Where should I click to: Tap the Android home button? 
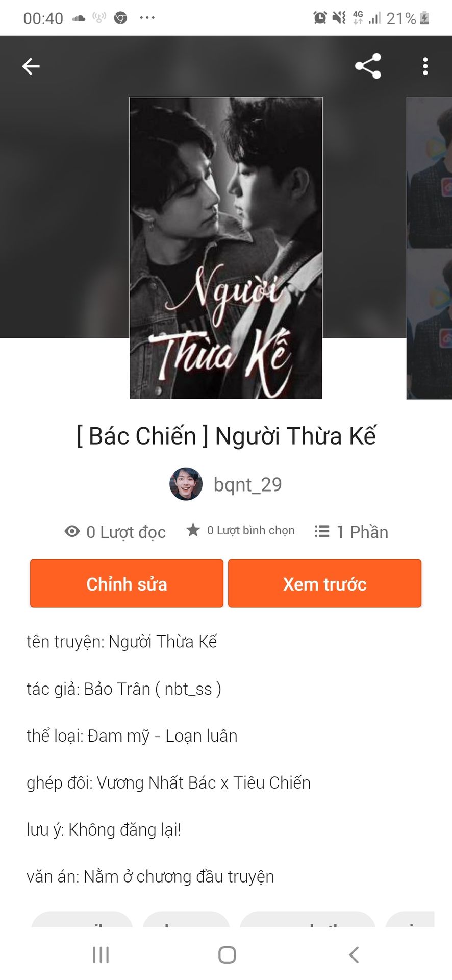(x=227, y=954)
